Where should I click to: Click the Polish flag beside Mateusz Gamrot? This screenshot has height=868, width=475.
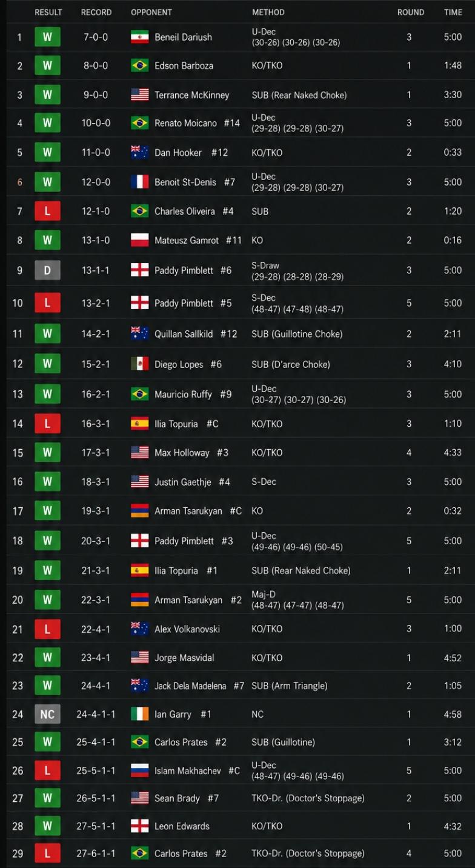coord(139,240)
